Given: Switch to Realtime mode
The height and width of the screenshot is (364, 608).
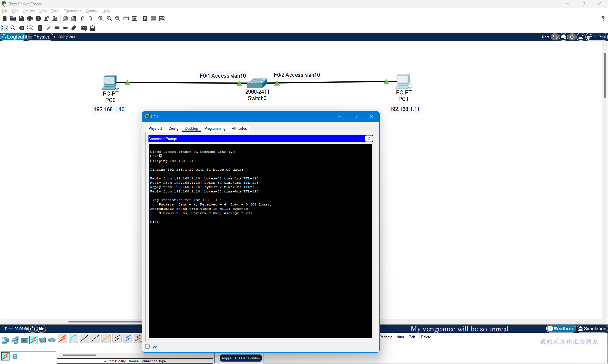Looking at the screenshot, I should (561, 329).
